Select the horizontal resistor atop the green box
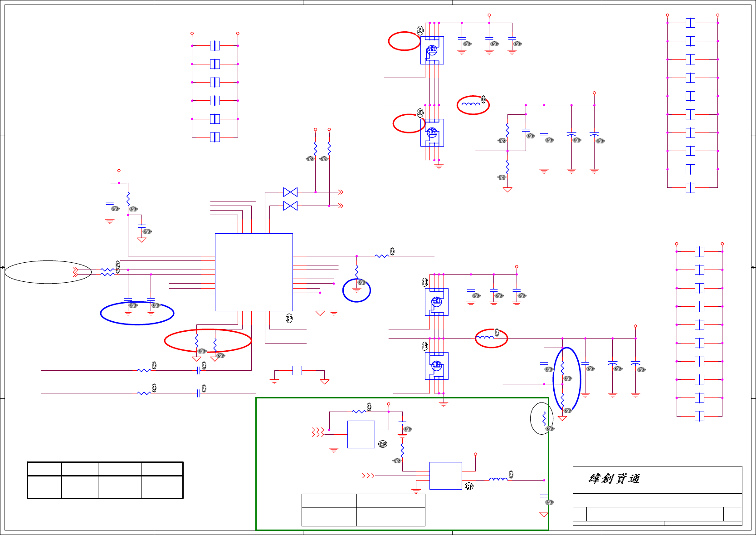 tap(359, 412)
